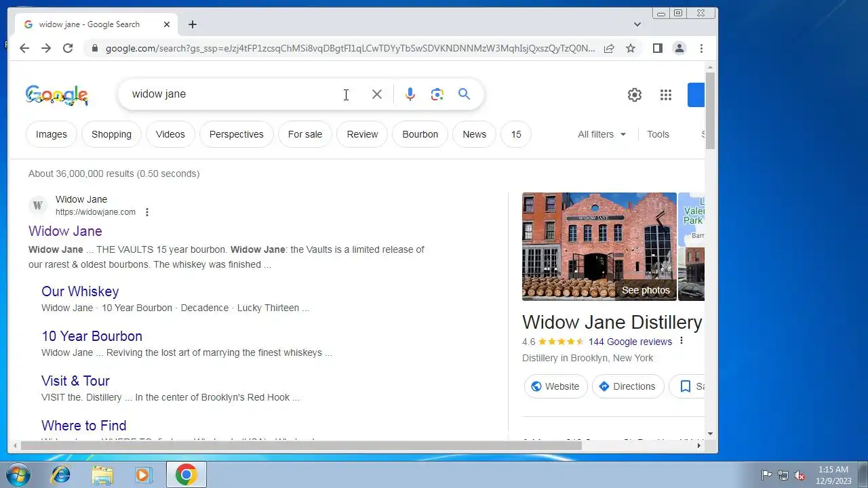Click the vertical scrollbar down arrow
Screen dimensions: 868x488
point(710,434)
